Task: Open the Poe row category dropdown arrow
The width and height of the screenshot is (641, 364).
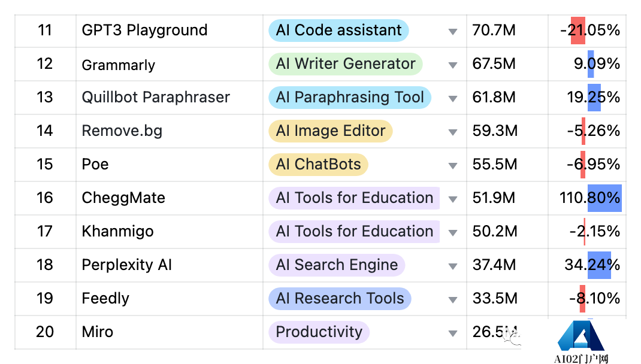Action: [x=453, y=165]
